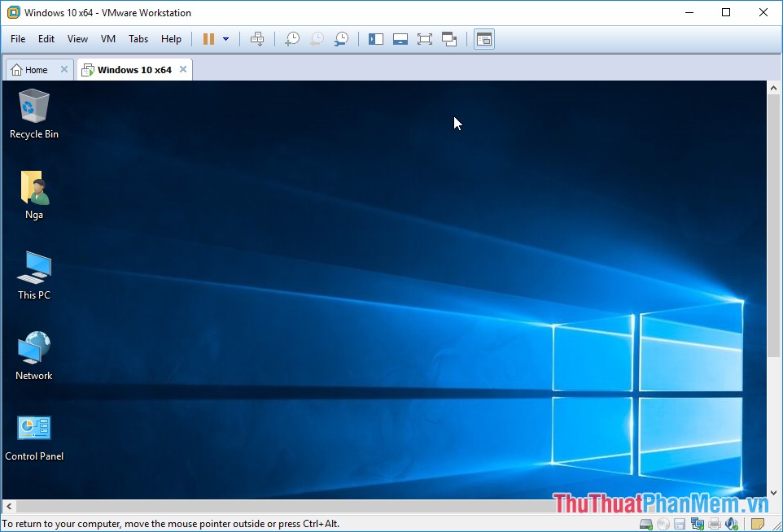Open the suspend button dropdown arrow
Image resolution: width=783 pixels, height=532 pixels.
click(225, 38)
